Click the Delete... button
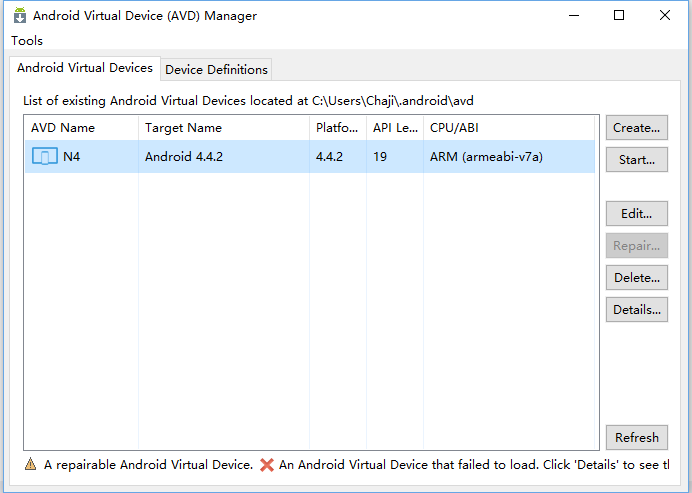Image resolution: width=692 pixels, height=493 pixels. (636, 278)
